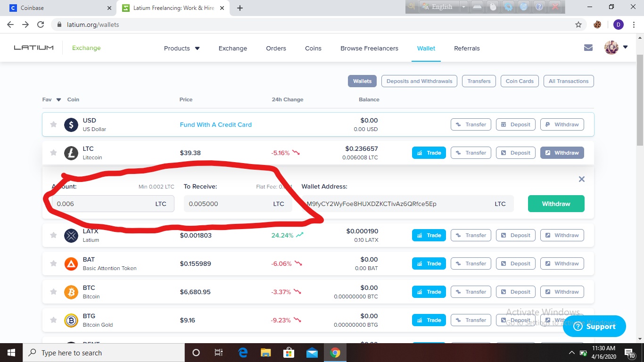Reload the page
Screen dimensions: 644x362
tap(41, 25)
